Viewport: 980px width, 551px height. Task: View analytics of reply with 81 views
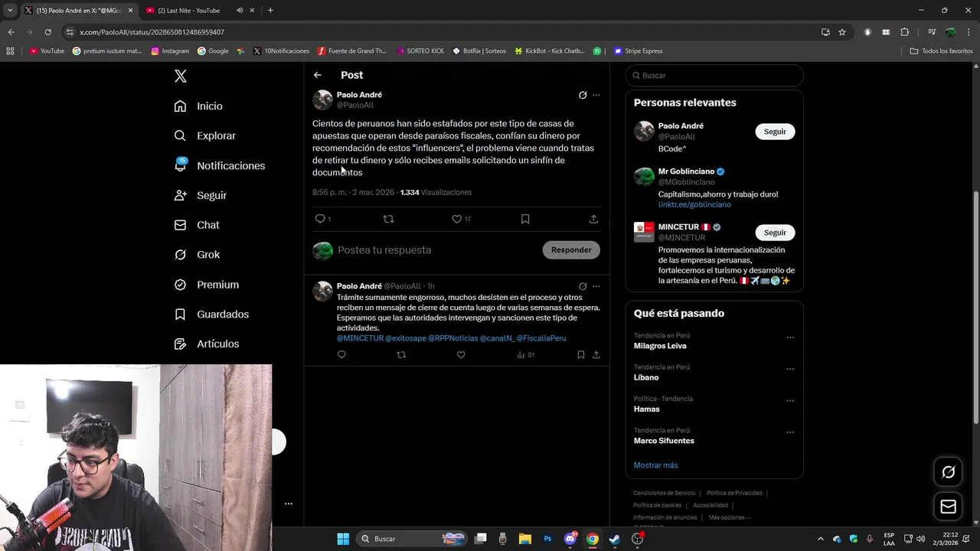(526, 354)
